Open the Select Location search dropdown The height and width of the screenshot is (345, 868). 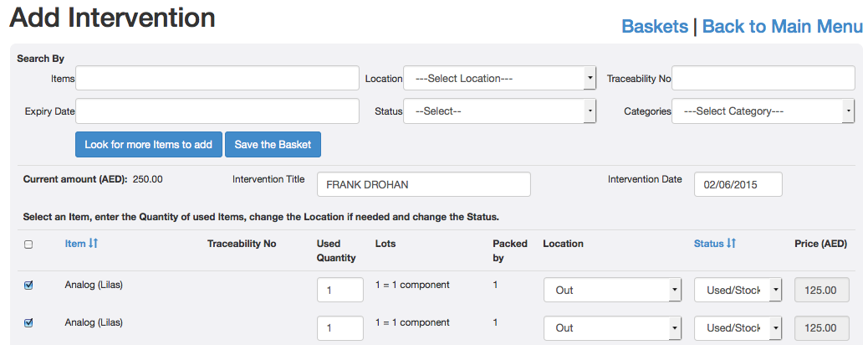[x=499, y=79]
